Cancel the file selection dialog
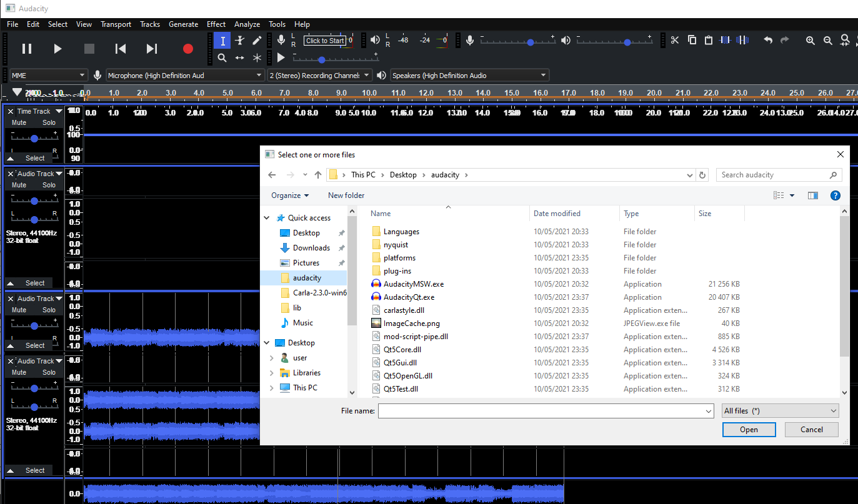Screen dimensions: 858x504 812,430
